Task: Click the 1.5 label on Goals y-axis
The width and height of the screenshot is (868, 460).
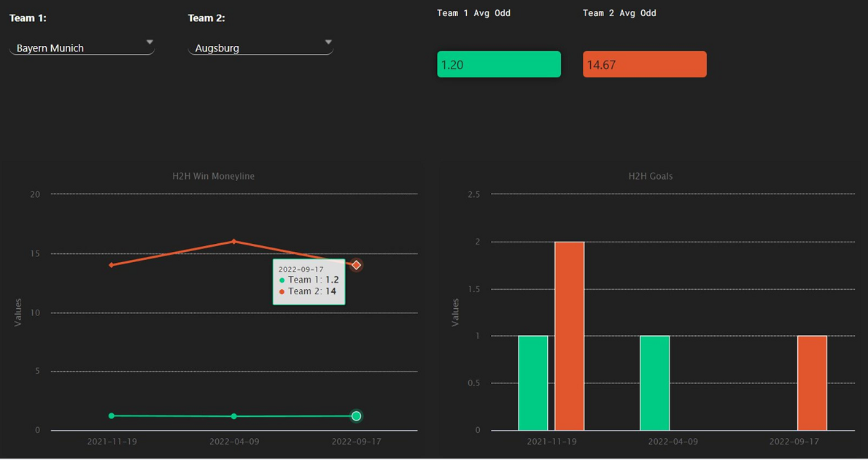Action: click(473, 288)
